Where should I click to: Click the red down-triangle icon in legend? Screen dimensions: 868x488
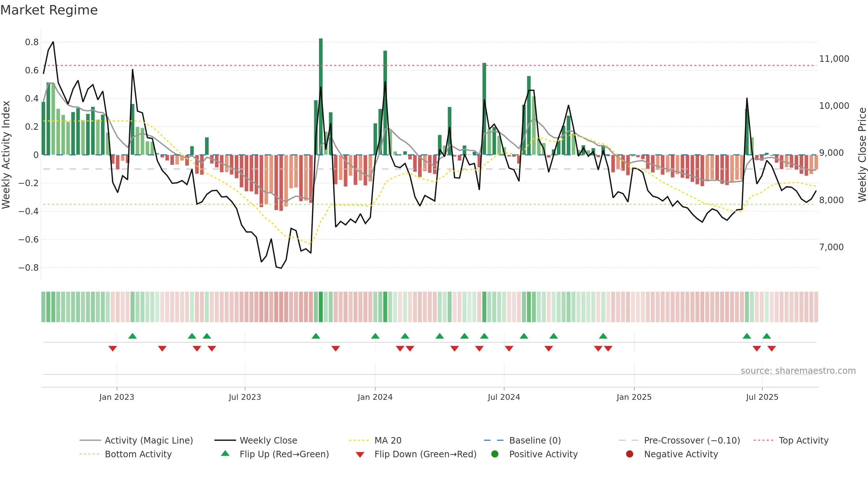coord(360,455)
